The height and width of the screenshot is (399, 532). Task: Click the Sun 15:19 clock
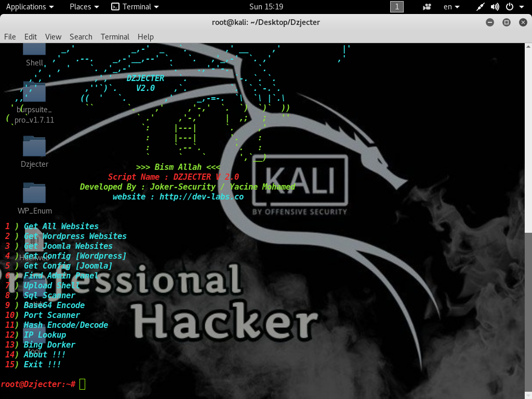coord(266,7)
